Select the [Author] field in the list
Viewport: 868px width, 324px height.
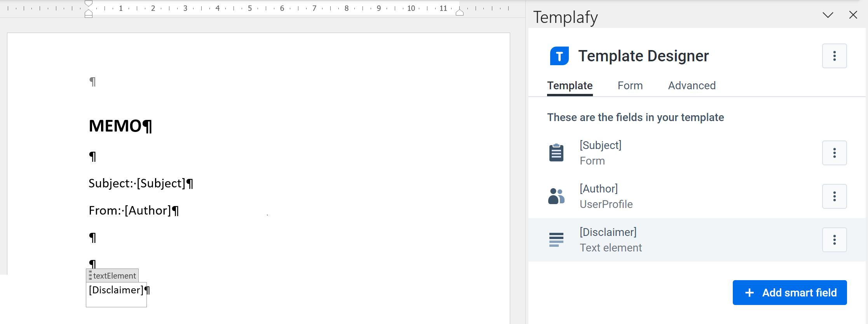pos(697,196)
